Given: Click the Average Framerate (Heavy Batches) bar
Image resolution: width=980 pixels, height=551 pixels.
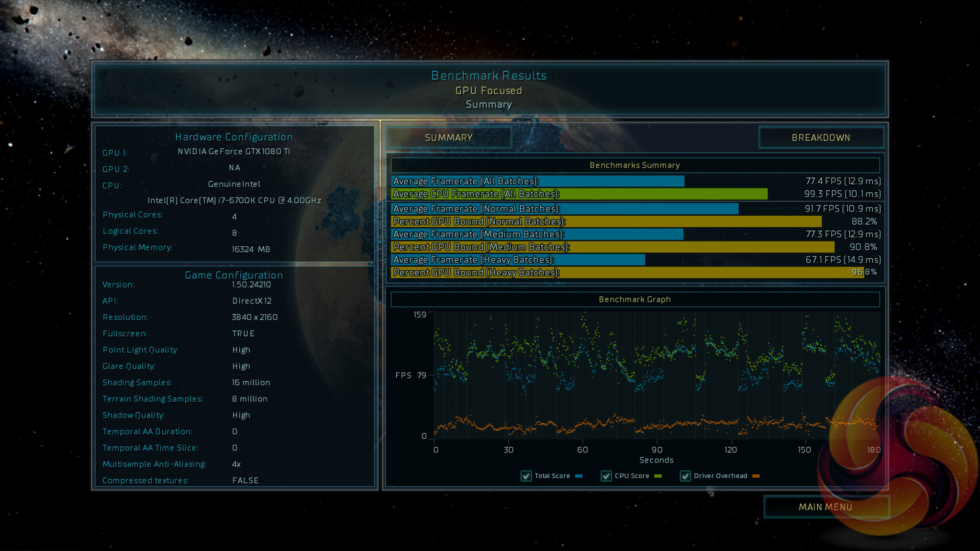Looking at the screenshot, I should pyautogui.click(x=518, y=260).
